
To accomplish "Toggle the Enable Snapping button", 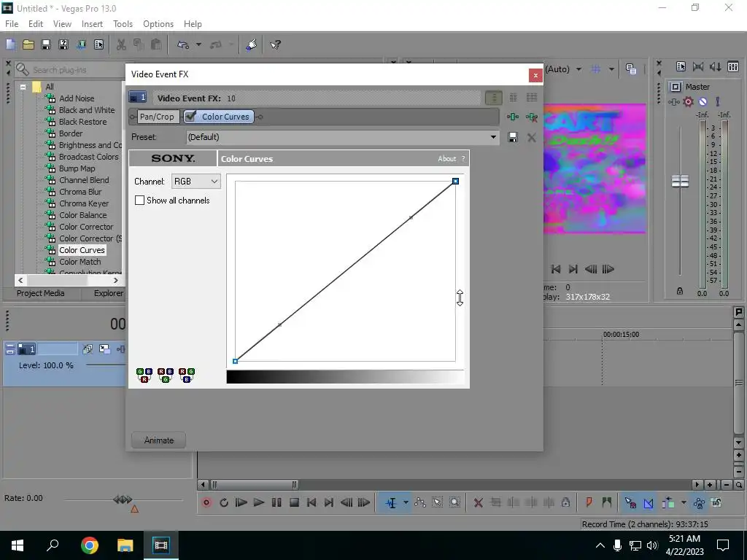I will click(x=630, y=502).
